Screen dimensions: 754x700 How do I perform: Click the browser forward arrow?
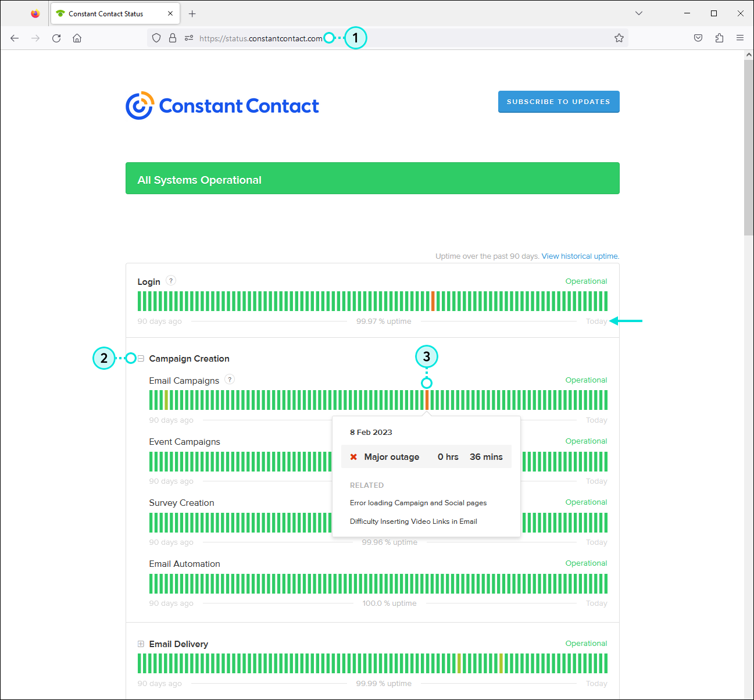[35, 38]
